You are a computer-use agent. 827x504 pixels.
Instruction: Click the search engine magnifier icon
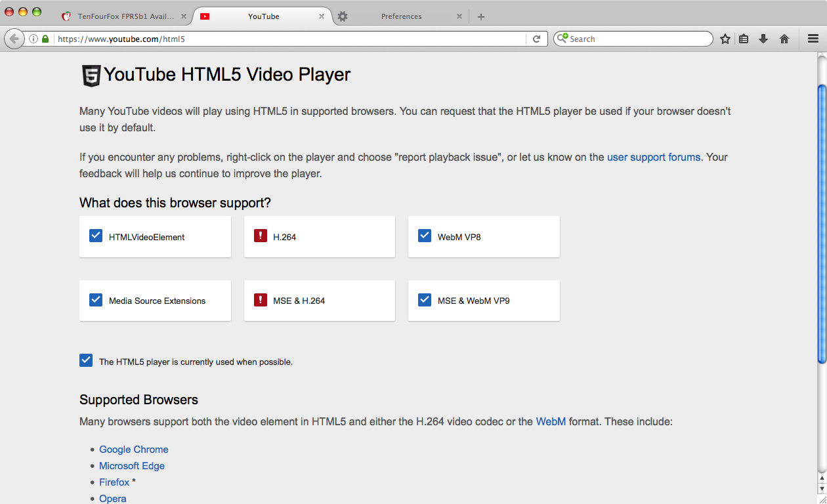[x=562, y=39]
